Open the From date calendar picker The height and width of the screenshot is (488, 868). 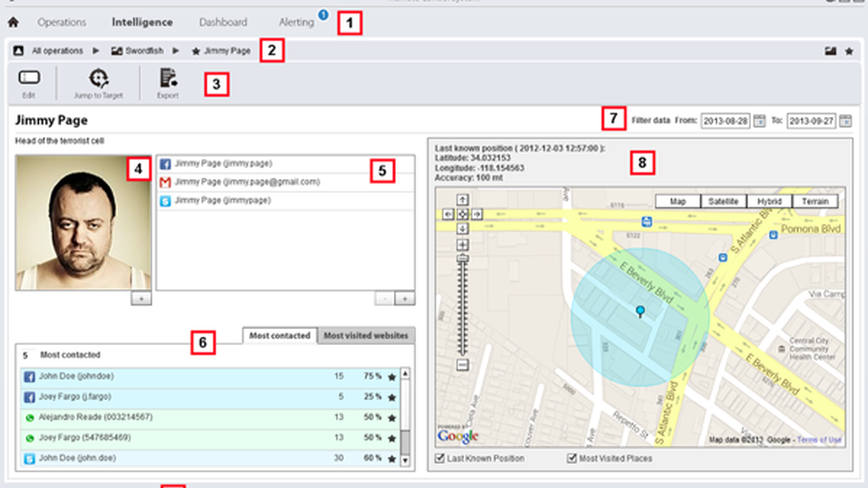(x=759, y=121)
